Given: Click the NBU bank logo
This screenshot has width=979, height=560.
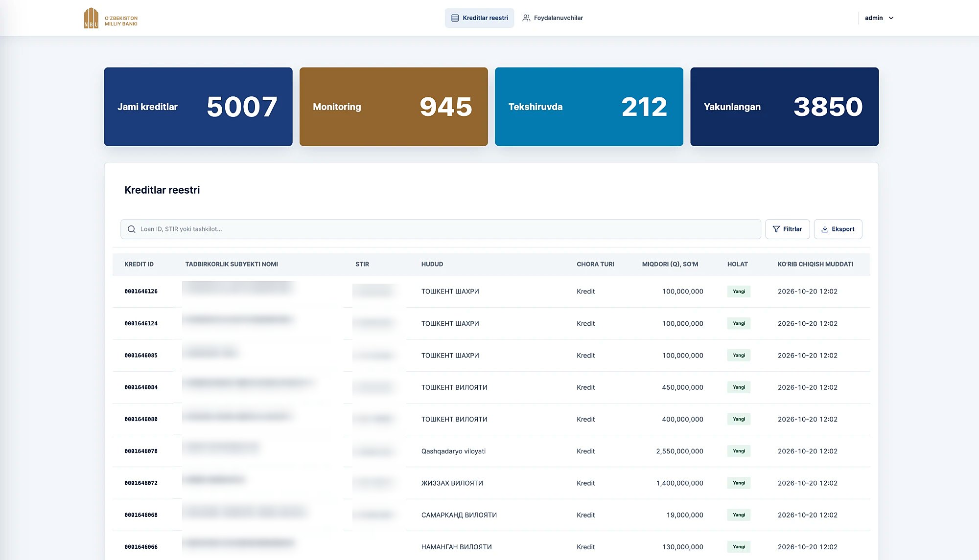Looking at the screenshot, I should tap(111, 18).
